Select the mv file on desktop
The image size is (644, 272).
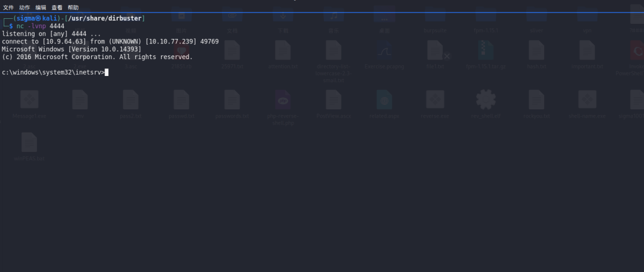80,104
